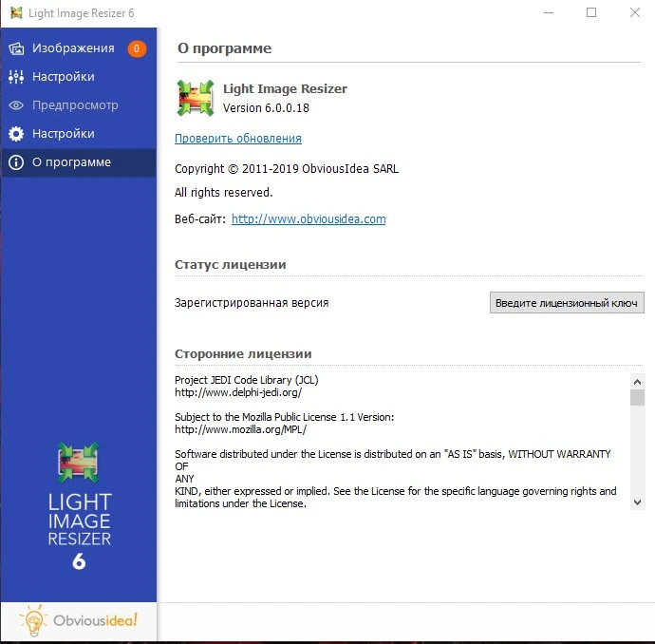Select the О программе sidebar item
655x644 pixels.
[79, 162]
